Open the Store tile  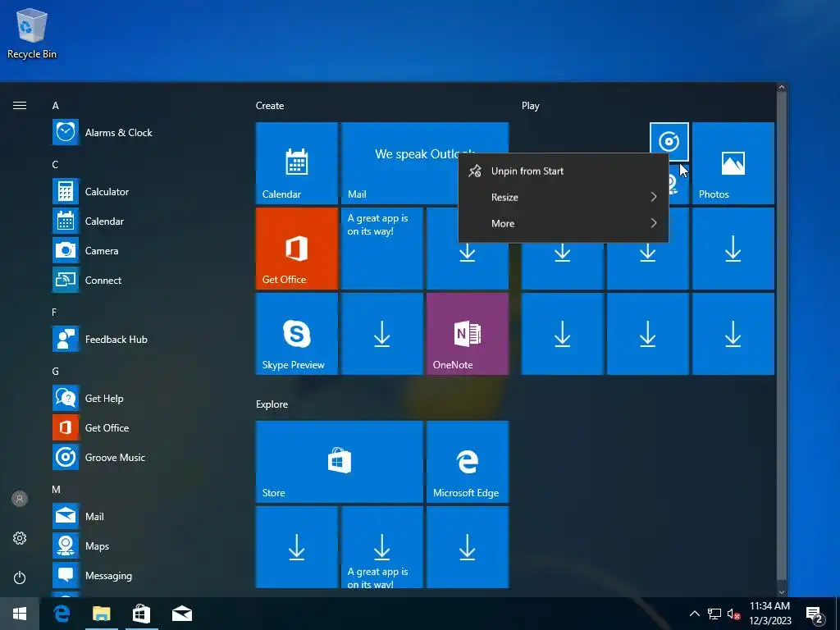click(339, 461)
